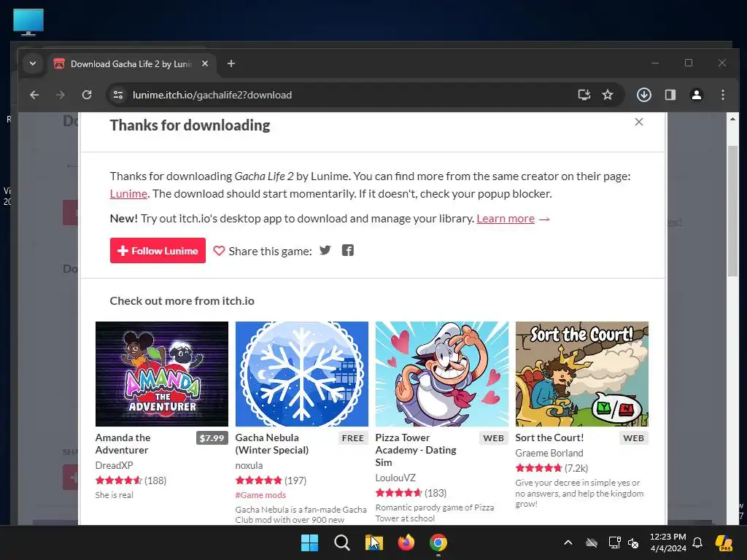Viewport: 747px width, 560px height.
Task: Open the network status tray icon
Action: pyautogui.click(x=614, y=542)
